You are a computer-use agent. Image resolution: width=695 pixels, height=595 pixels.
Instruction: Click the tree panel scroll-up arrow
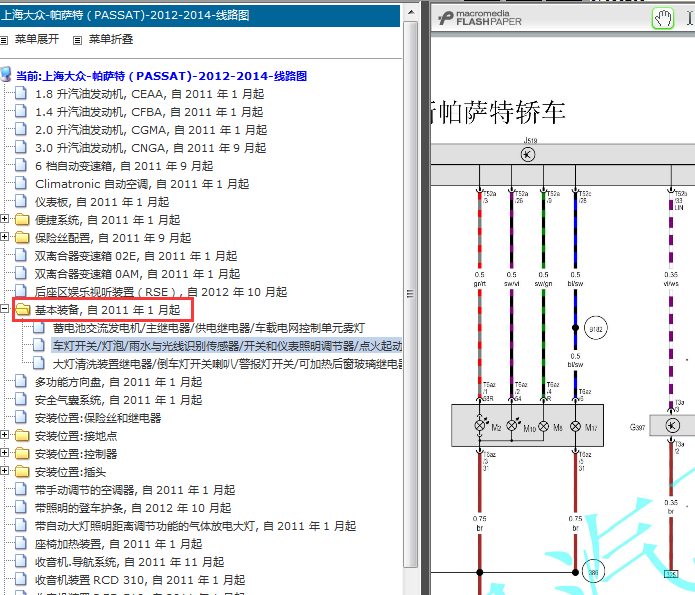coord(411,12)
